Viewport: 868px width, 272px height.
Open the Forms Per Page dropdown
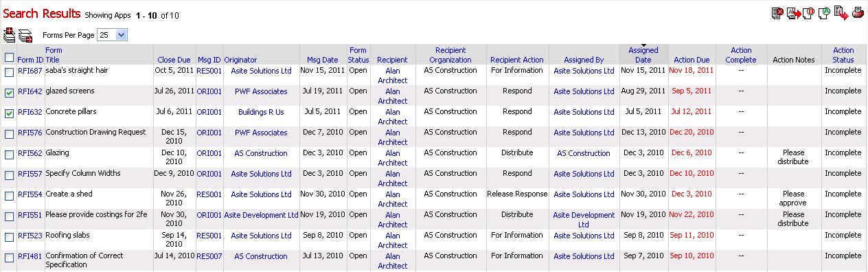113,34
